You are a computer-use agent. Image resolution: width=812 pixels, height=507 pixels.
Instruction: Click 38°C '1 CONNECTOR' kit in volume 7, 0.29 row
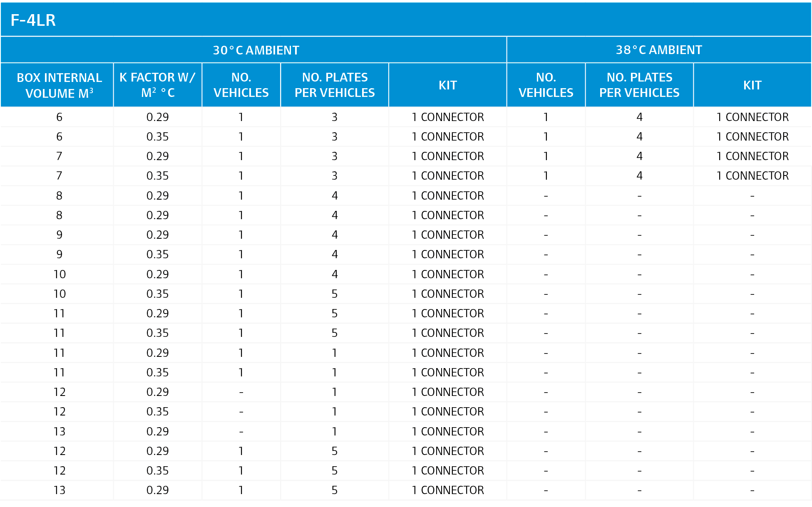(752, 156)
